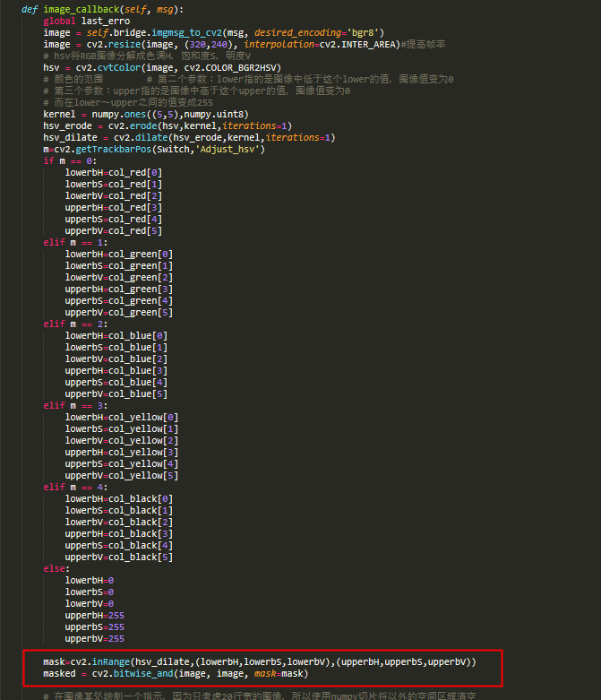Click the getTrackbarPos line

(154, 149)
